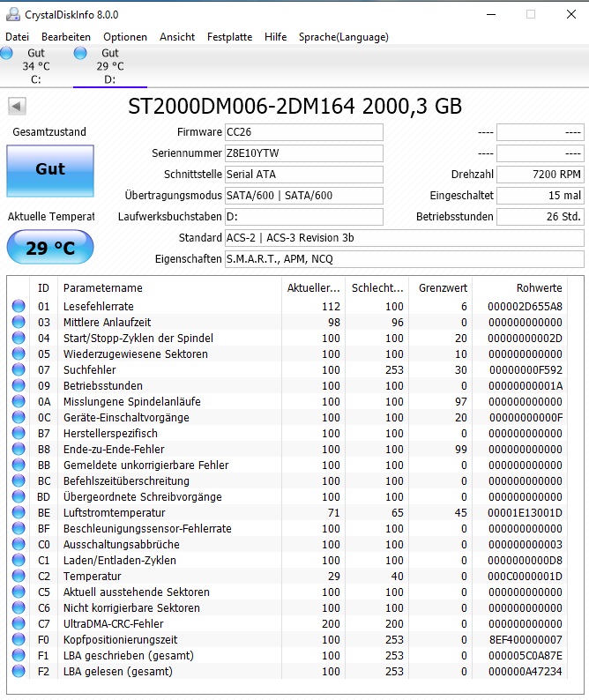Select raw value 00001E13001D
This screenshot has width=589, height=700.
525,512
